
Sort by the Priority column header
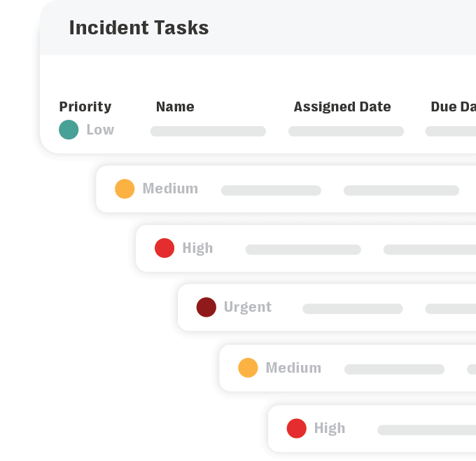tap(85, 106)
